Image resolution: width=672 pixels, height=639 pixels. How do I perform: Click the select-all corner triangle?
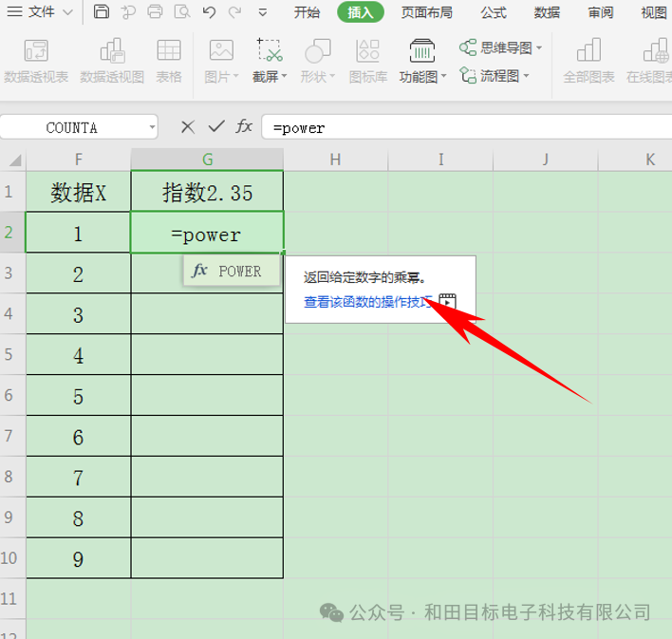pyautogui.click(x=14, y=160)
